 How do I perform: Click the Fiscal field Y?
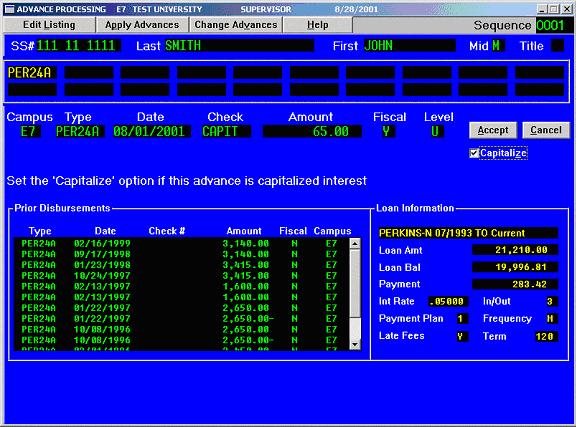[x=388, y=131]
